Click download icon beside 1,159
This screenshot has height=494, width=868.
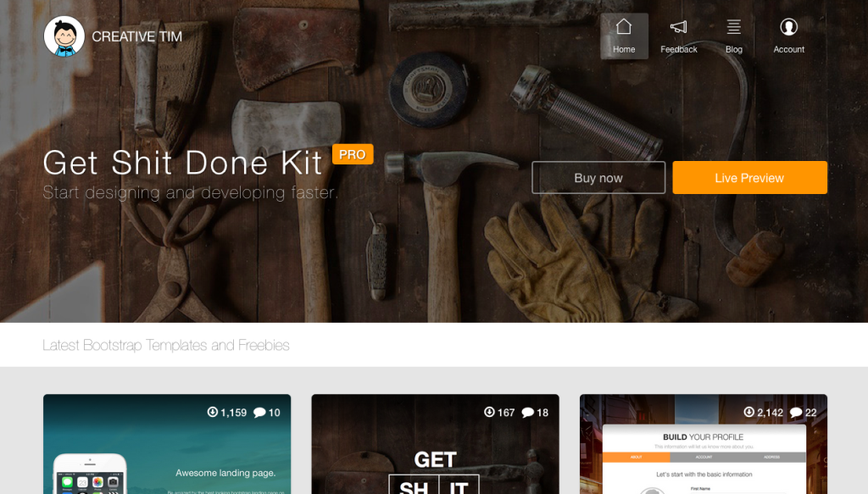click(212, 413)
